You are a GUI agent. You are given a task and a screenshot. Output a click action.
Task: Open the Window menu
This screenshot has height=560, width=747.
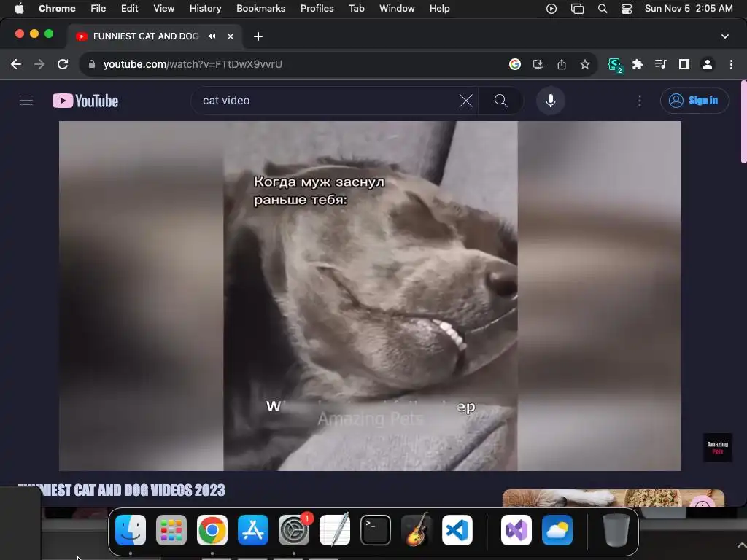[397, 9]
